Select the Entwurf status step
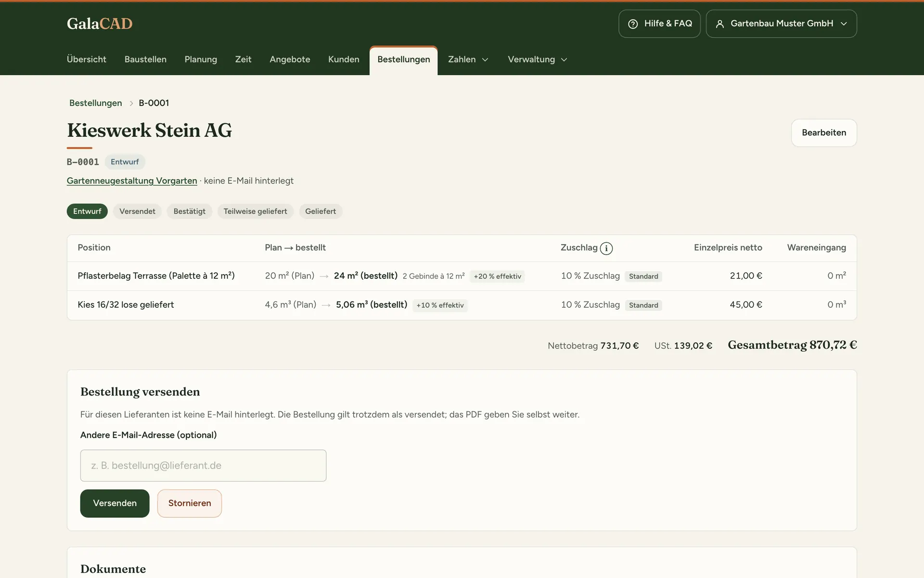 pos(87,211)
